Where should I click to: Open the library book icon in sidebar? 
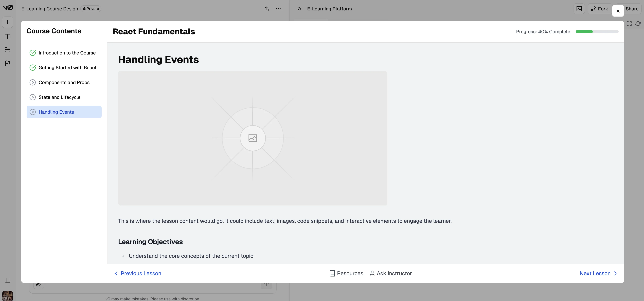tap(8, 36)
